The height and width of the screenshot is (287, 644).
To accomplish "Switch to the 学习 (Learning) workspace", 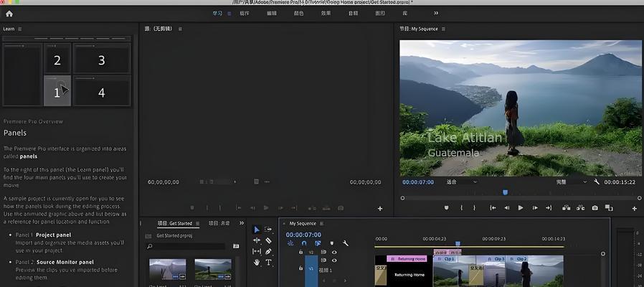I will pos(217,13).
